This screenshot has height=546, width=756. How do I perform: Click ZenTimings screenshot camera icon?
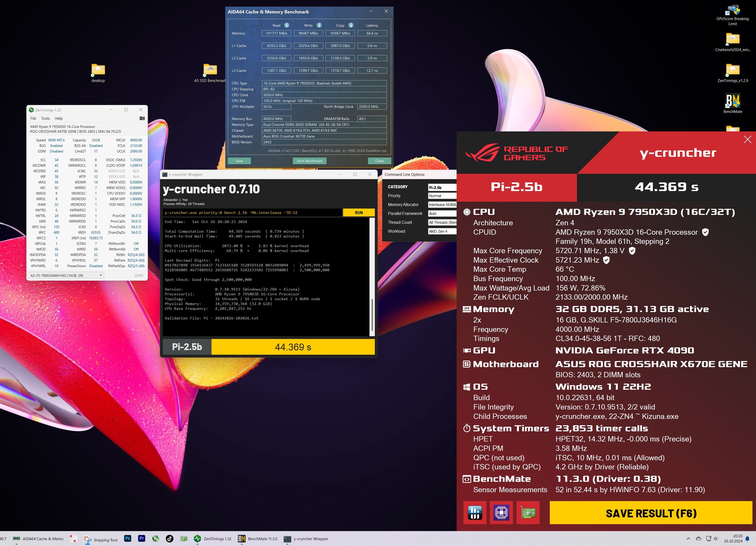(142, 118)
